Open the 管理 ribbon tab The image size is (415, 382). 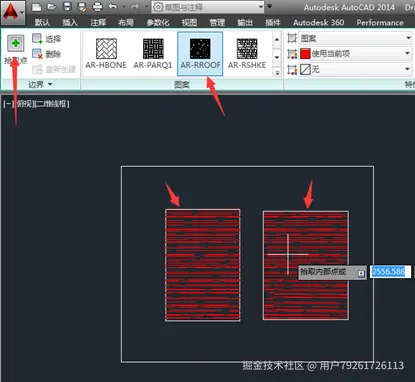point(217,22)
